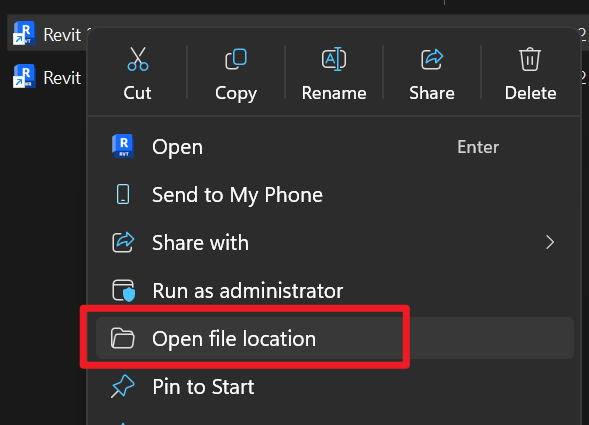589x425 pixels.
Task: Click the phone icon for Send to My Phone
Action: point(123,194)
